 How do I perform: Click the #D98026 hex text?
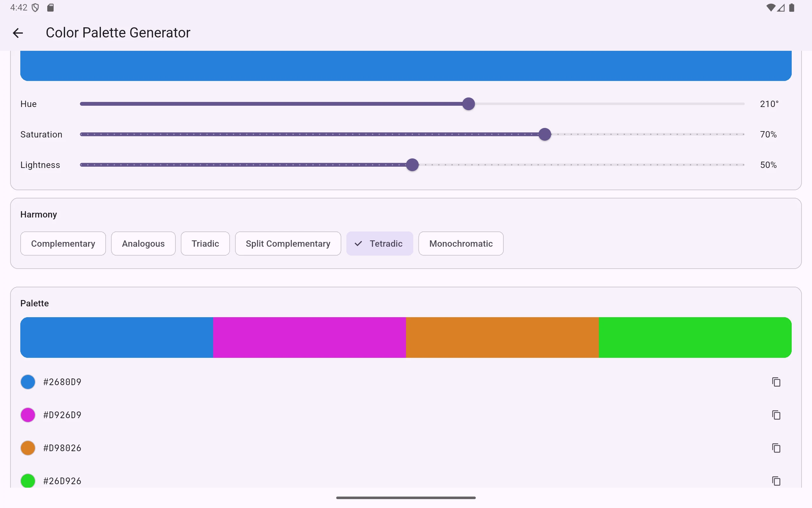click(x=62, y=448)
